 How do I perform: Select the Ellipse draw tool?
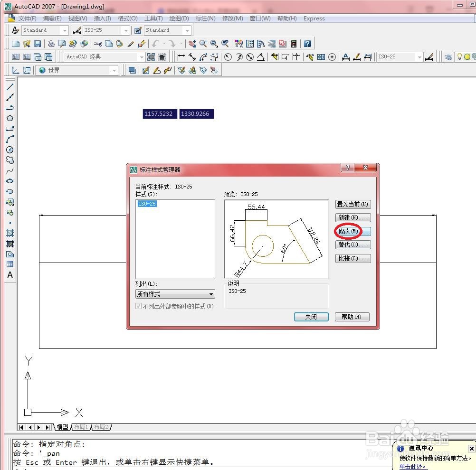(x=10, y=181)
